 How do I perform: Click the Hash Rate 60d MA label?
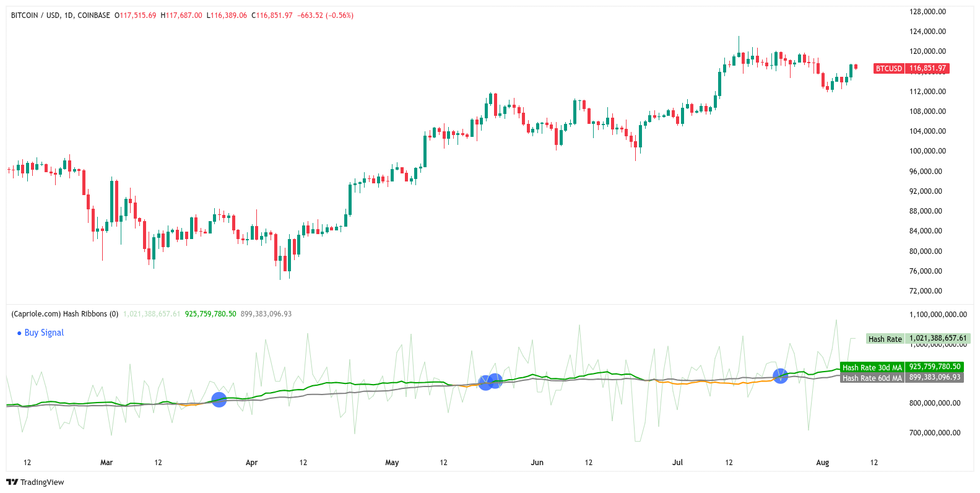[x=872, y=378]
